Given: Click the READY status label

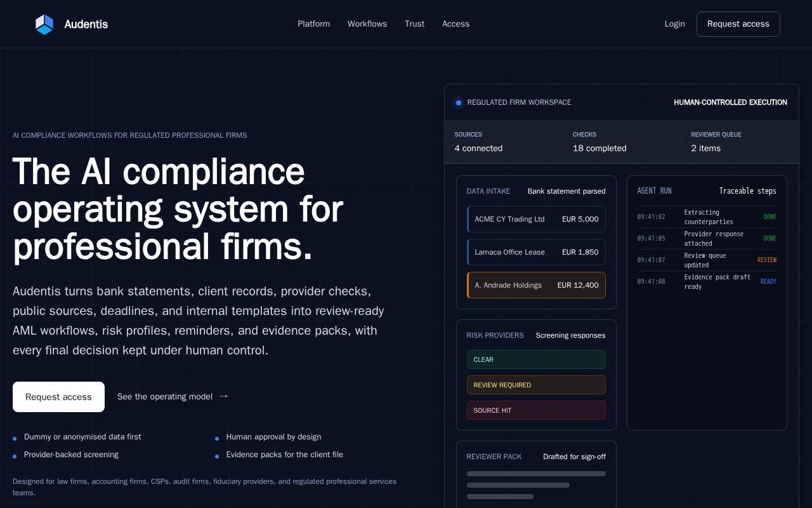Looking at the screenshot, I should click(x=768, y=282).
